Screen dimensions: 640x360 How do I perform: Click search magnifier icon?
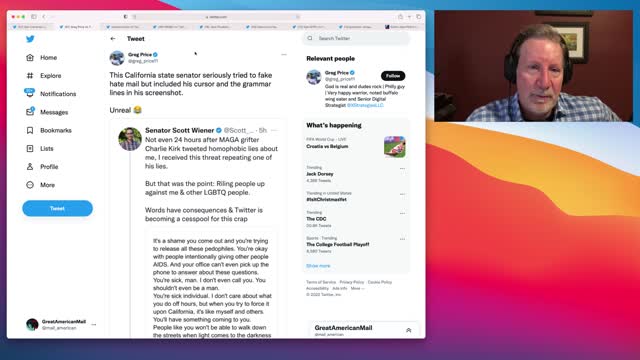click(x=310, y=38)
